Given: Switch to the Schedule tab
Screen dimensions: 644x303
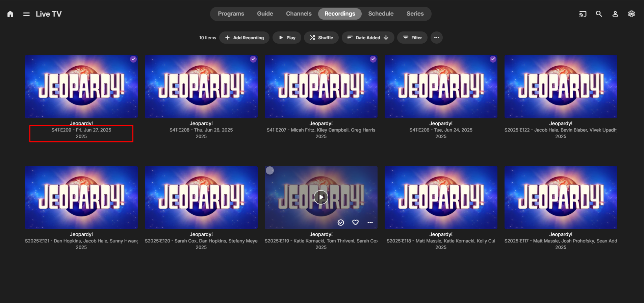Looking at the screenshot, I should point(381,14).
